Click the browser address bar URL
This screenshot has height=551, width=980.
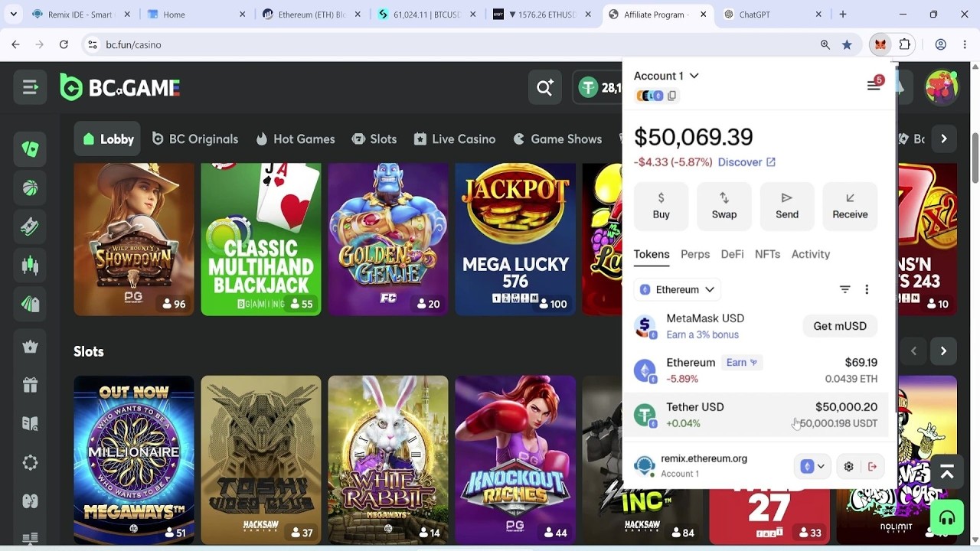133,44
